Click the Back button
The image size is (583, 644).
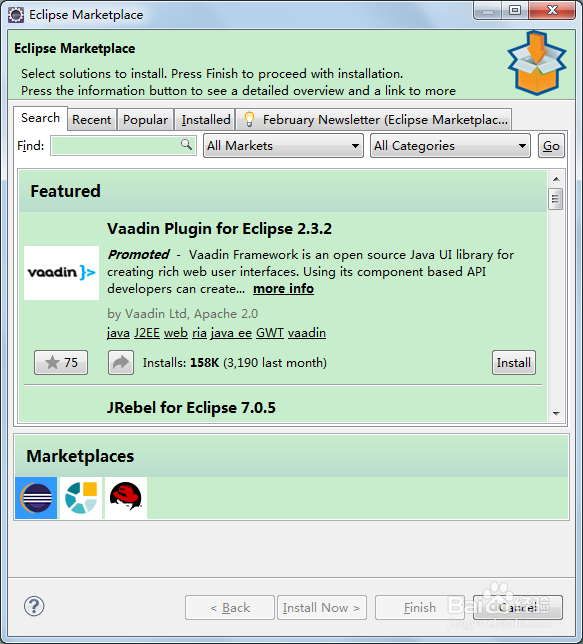pos(230,607)
